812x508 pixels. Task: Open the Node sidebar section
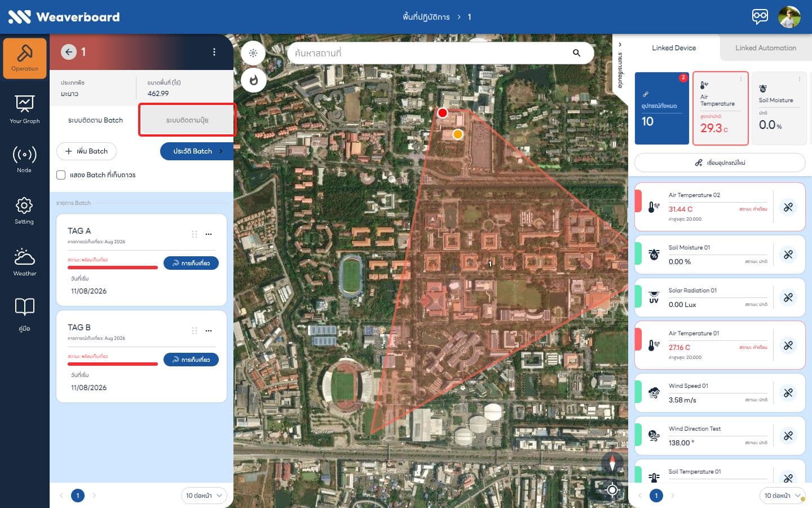(24, 159)
